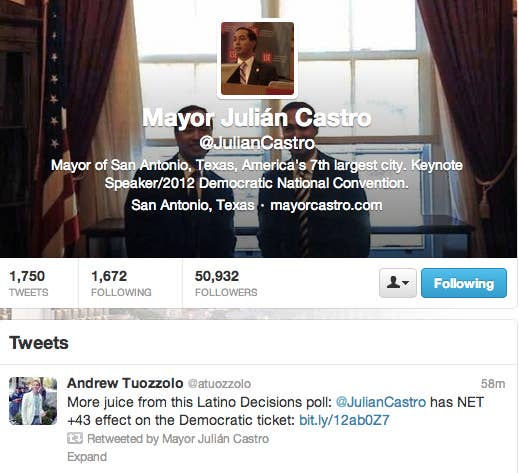Toggle the blue Following button
Image resolution: width=519 pixels, height=473 pixels.
tap(464, 283)
